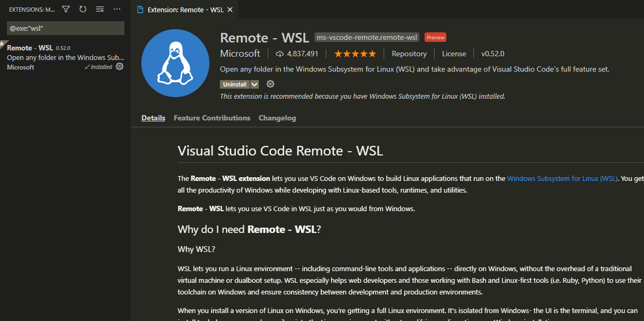644x321 pixels.
Task: Open the Manage gear on the Remote - WSL listing
Action: pos(120,66)
